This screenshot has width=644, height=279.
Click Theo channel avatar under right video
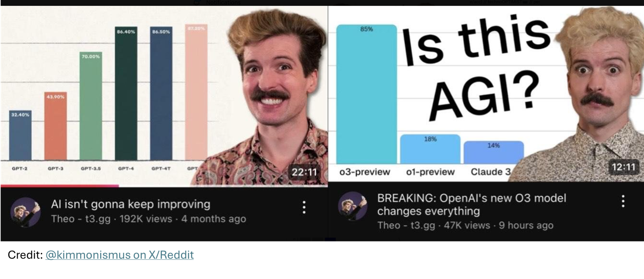pos(352,206)
